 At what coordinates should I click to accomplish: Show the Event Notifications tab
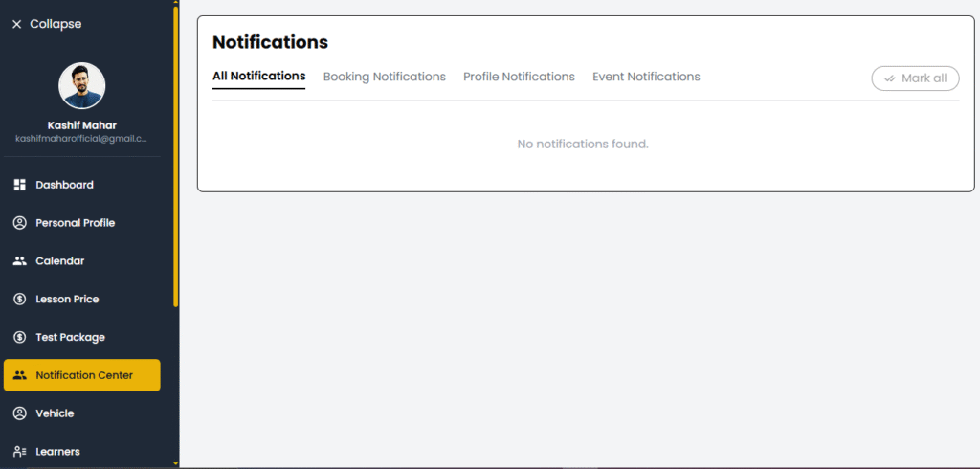click(x=646, y=77)
